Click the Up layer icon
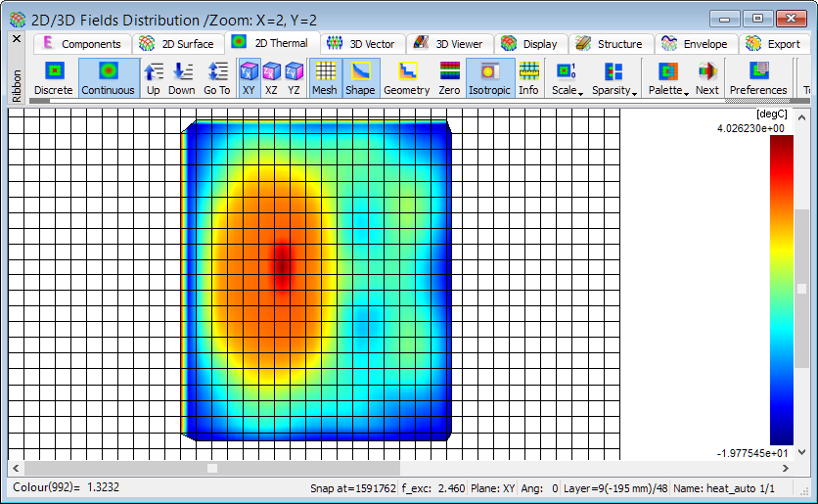 (x=154, y=77)
